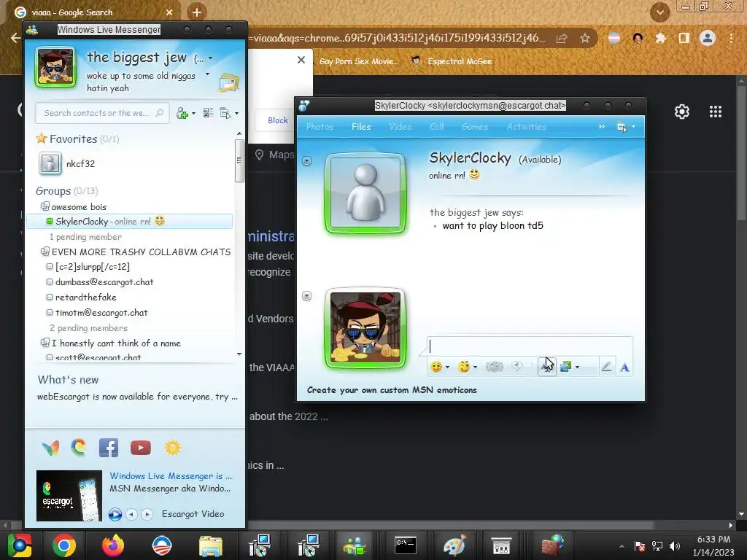
Task: Open File Explorer folder from the taskbar
Action: coord(211,545)
